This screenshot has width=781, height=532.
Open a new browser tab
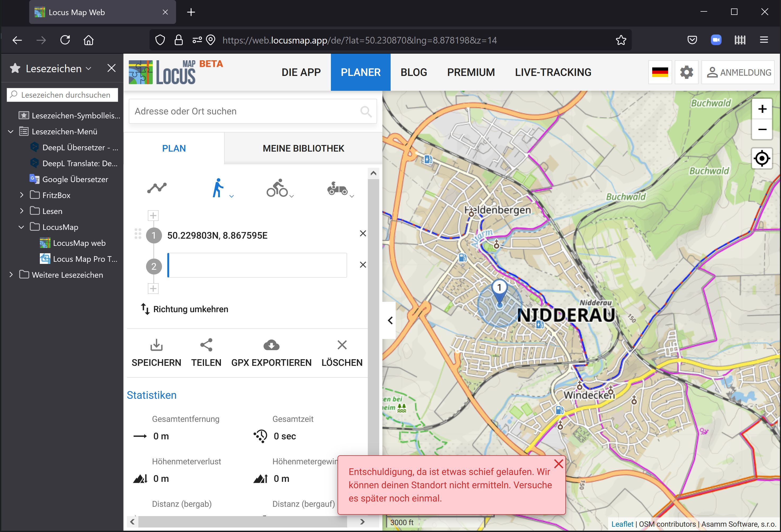tap(191, 12)
